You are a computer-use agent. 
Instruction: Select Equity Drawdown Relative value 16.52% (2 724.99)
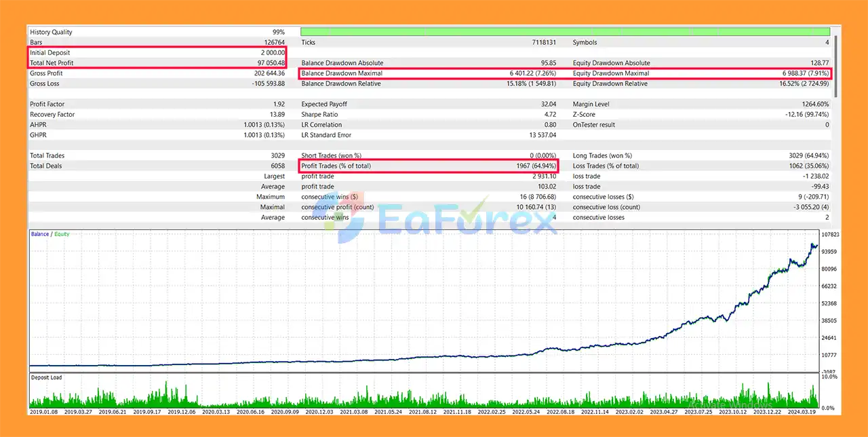pos(804,83)
